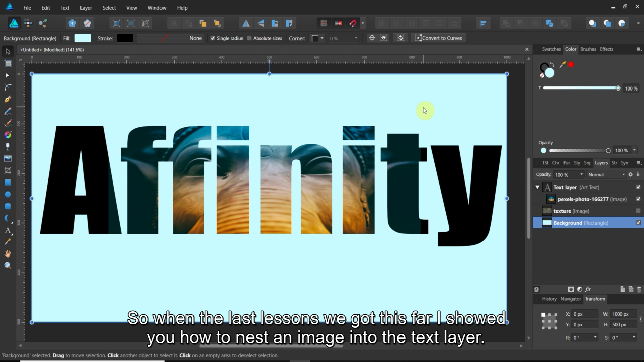
Task: Click the Stroke width None line control
Action: tap(171, 38)
